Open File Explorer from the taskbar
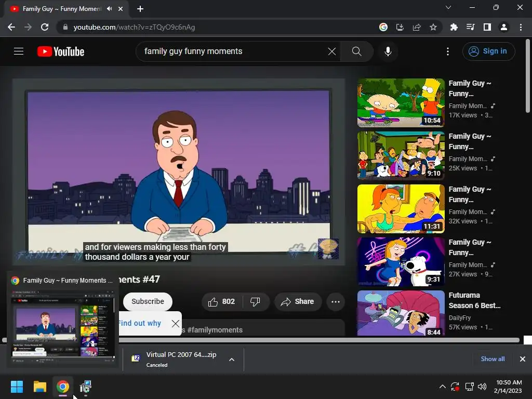532x399 pixels. [x=39, y=387]
